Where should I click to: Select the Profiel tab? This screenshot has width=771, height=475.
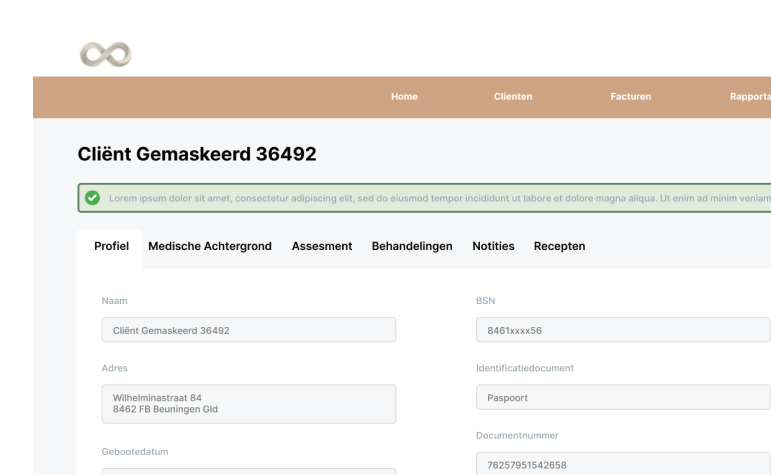point(111,246)
